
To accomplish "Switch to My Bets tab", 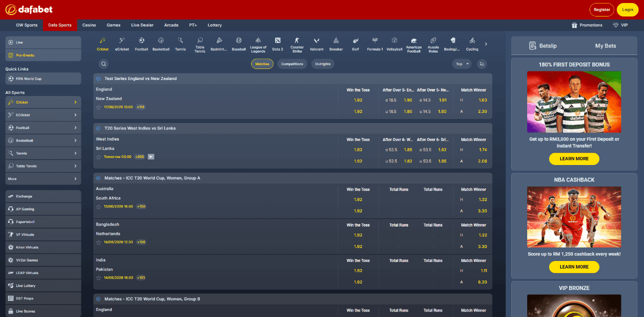I will [606, 45].
